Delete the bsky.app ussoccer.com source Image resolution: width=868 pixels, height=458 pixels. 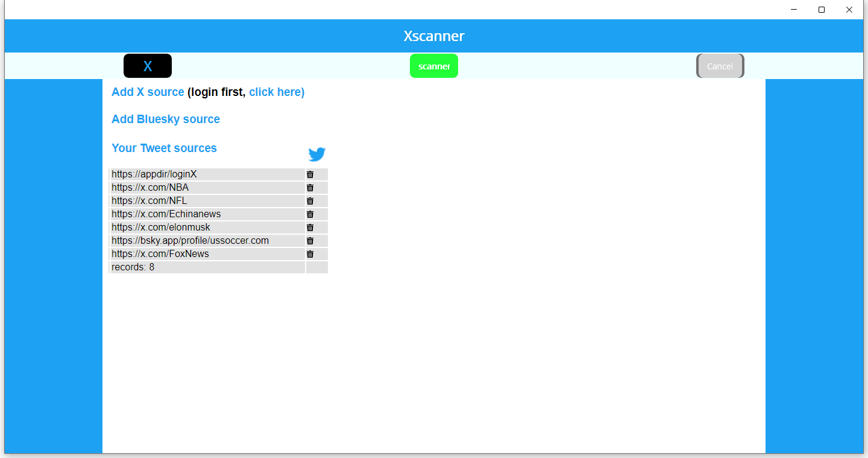(310, 241)
